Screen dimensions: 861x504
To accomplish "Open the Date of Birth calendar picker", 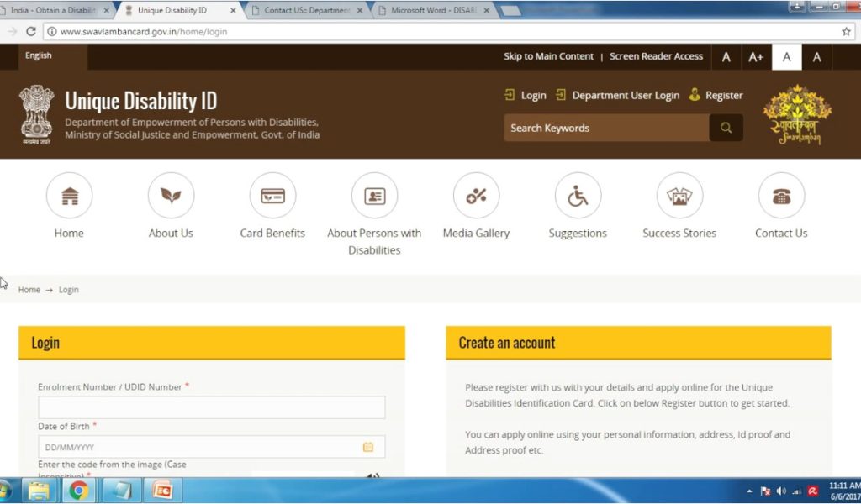I will 368,447.
